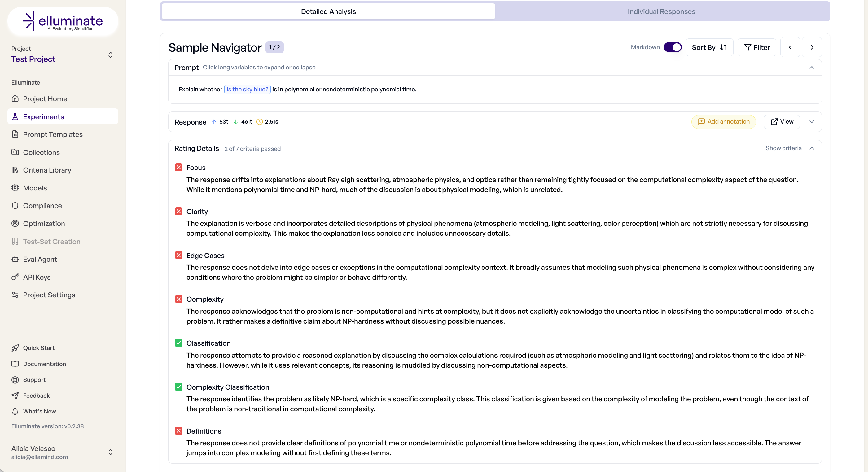
Task: Expand the Response section chevron
Action: [x=811, y=122]
